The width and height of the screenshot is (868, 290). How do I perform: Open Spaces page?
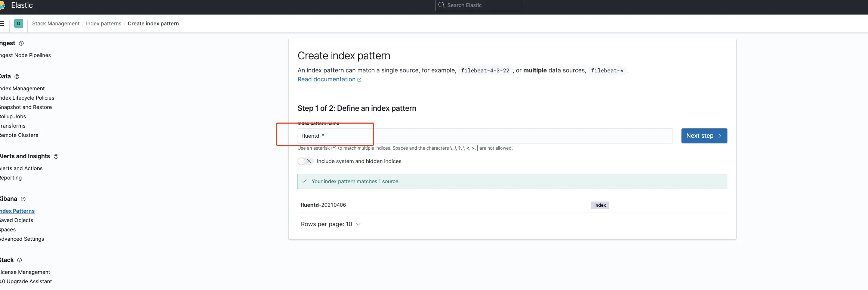coord(8,230)
